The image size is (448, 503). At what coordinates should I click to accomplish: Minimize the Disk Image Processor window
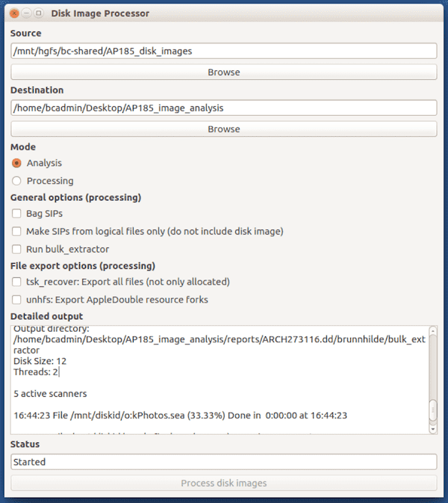tap(27, 13)
